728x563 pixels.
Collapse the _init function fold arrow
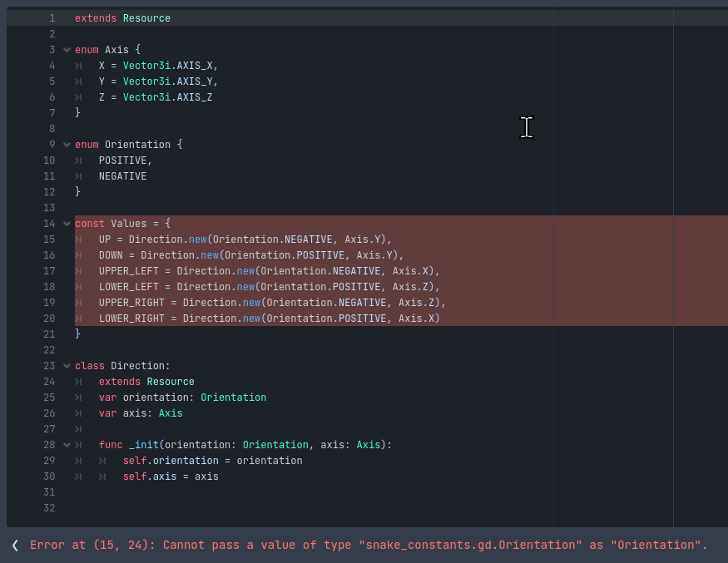(x=67, y=444)
